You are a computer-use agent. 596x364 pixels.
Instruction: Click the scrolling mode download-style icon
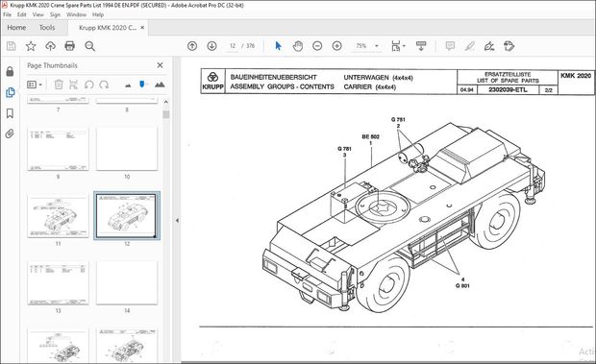coord(421,46)
